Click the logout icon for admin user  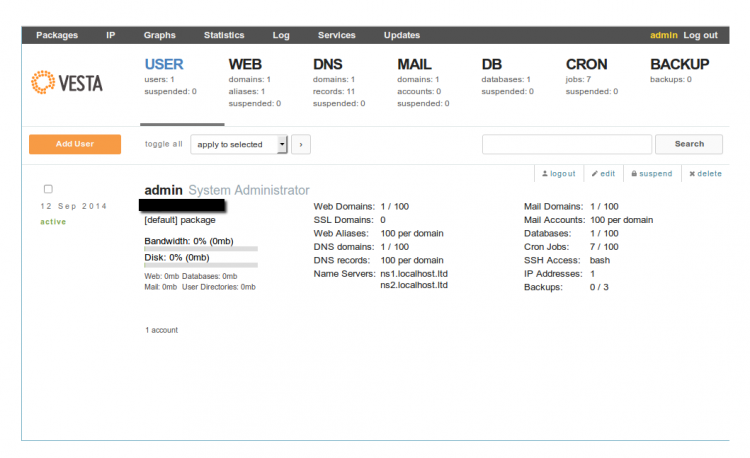click(x=545, y=174)
